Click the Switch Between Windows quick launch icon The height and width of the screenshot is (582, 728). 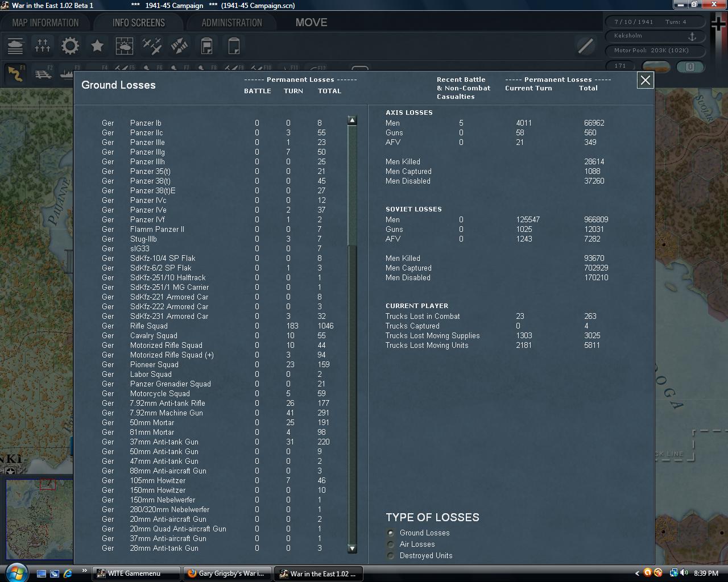pos(55,573)
